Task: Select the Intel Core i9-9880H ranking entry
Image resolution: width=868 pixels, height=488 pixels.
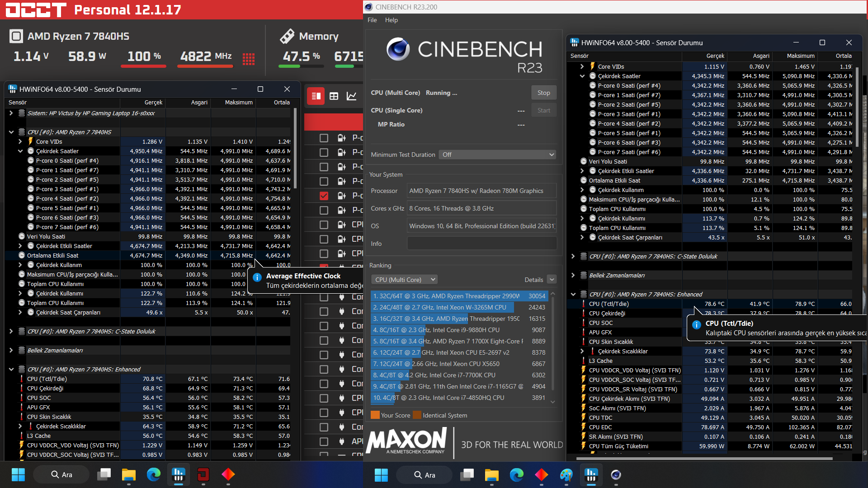Action: [x=458, y=330]
